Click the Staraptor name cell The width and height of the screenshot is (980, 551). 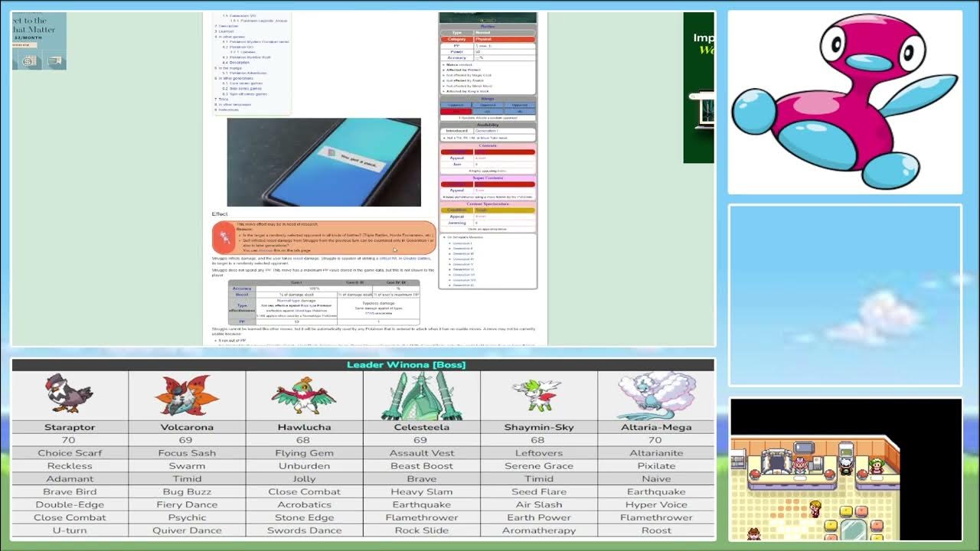[x=70, y=427]
